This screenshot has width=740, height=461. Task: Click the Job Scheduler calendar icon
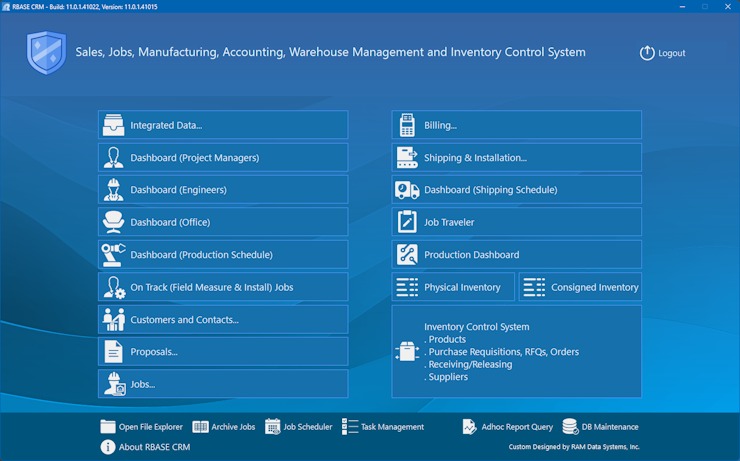tap(272, 427)
